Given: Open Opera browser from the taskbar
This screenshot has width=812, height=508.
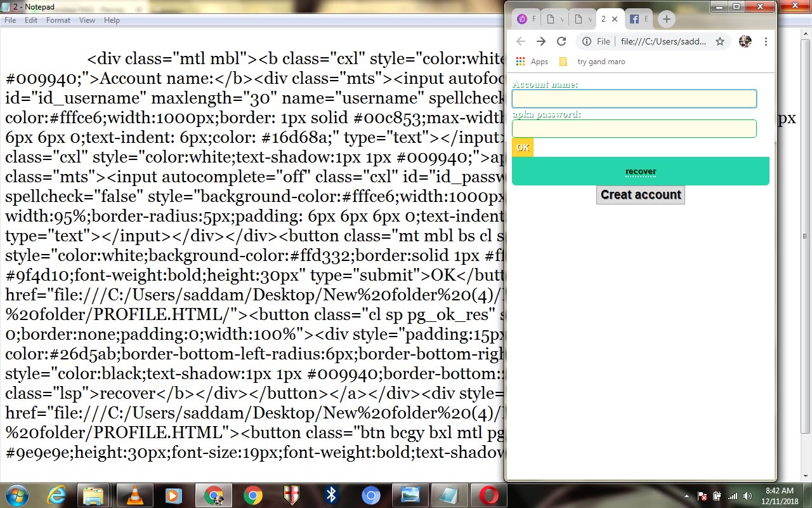Looking at the screenshot, I should pyautogui.click(x=488, y=495).
